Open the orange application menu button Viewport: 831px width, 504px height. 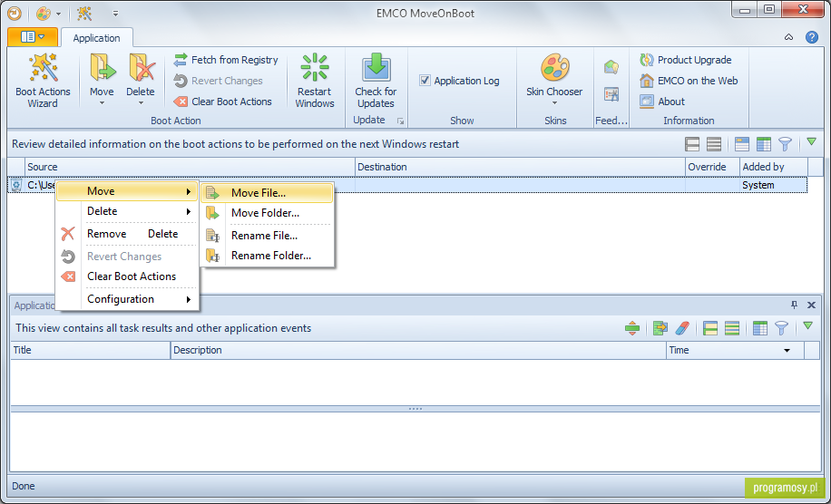[x=33, y=36]
